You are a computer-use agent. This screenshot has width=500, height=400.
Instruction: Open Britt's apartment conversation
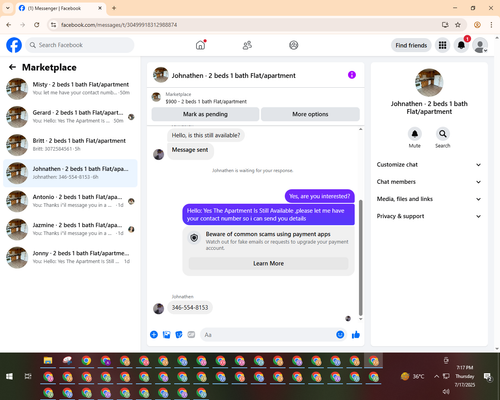tap(70, 145)
